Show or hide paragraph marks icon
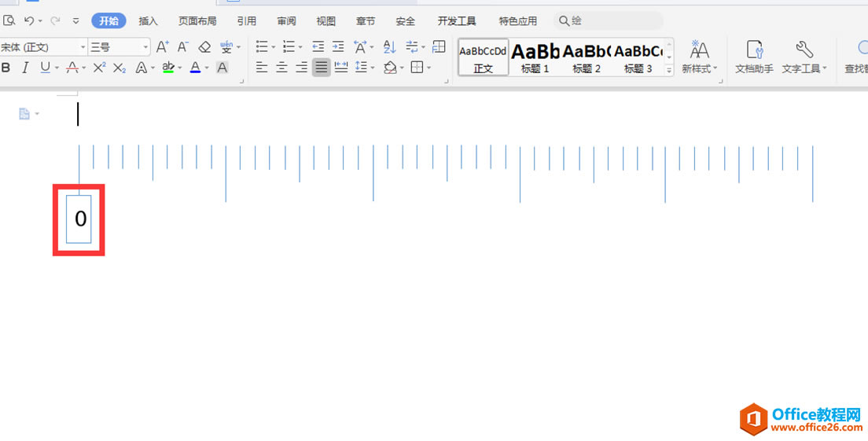 pos(411,46)
